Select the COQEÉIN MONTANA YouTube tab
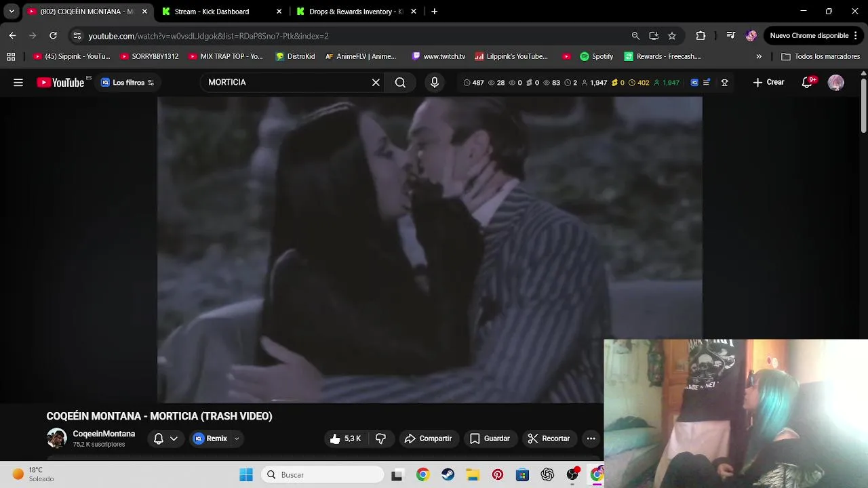This screenshot has width=868, height=488. 87,12
